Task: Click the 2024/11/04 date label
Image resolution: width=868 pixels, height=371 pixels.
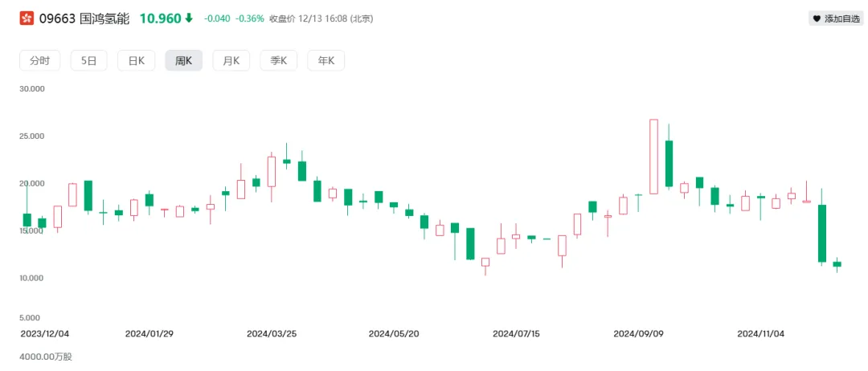Action: pyautogui.click(x=761, y=334)
